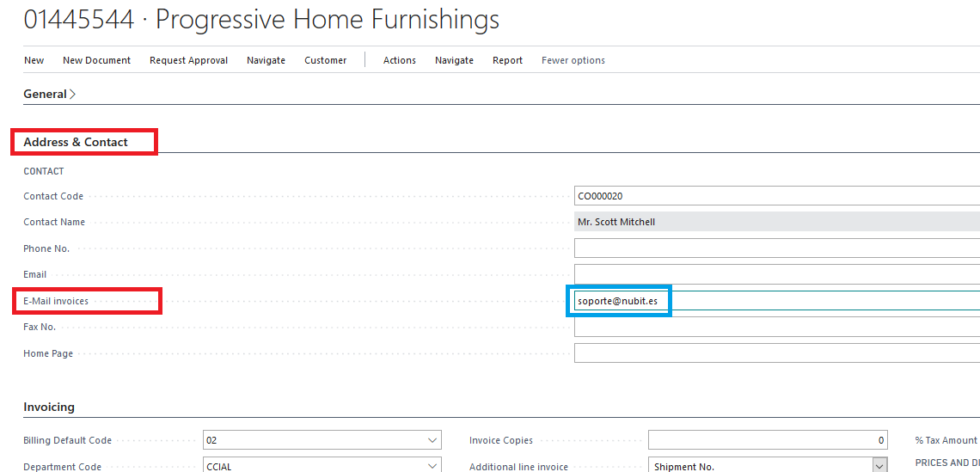The width and height of the screenshot is (980, 472).
Task: Open the New Document menu
Action: click(x=97, y=60)
